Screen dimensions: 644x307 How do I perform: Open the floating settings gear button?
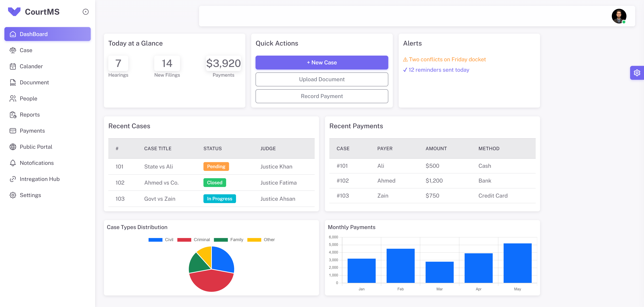(637, 73)
